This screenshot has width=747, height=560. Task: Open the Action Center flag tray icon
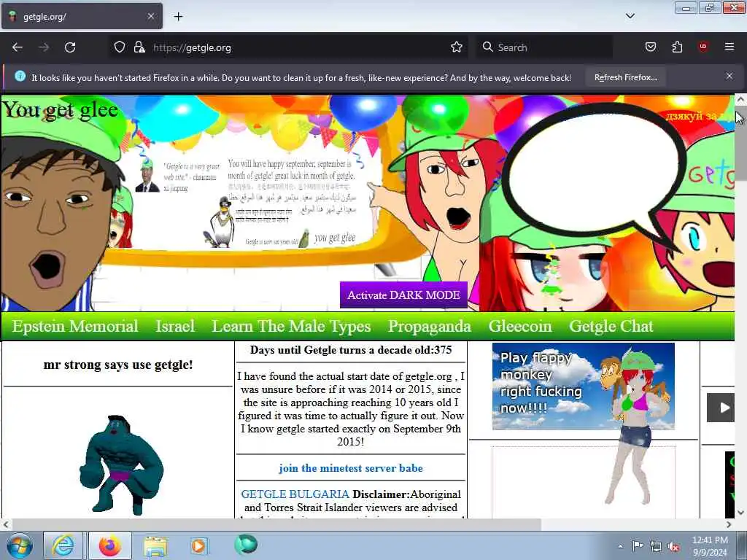coord(638,545)
